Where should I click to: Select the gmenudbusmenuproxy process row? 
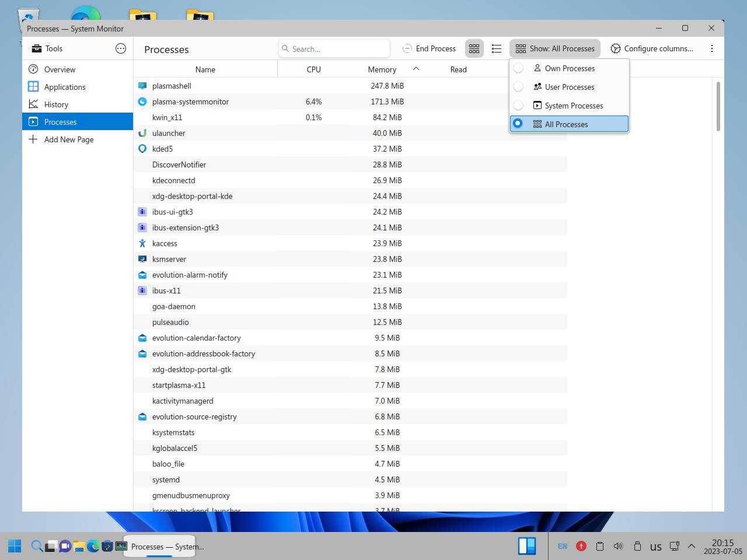(x=350, y=495)
